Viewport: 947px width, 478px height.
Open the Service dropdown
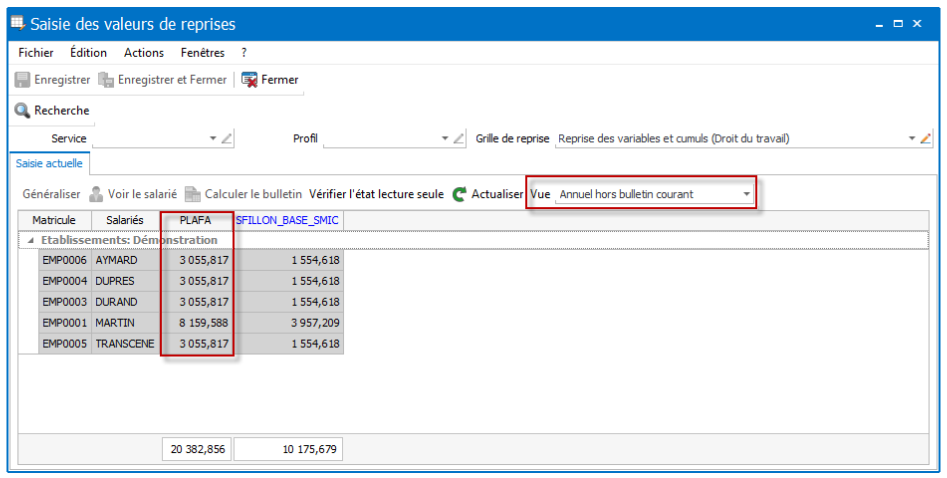click(213, 138)
